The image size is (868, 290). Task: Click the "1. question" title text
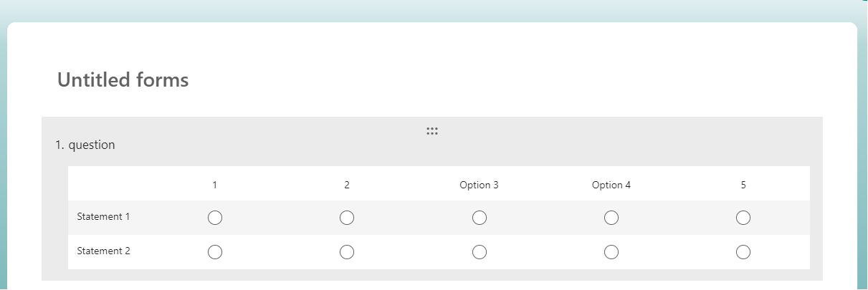[85, 145]
